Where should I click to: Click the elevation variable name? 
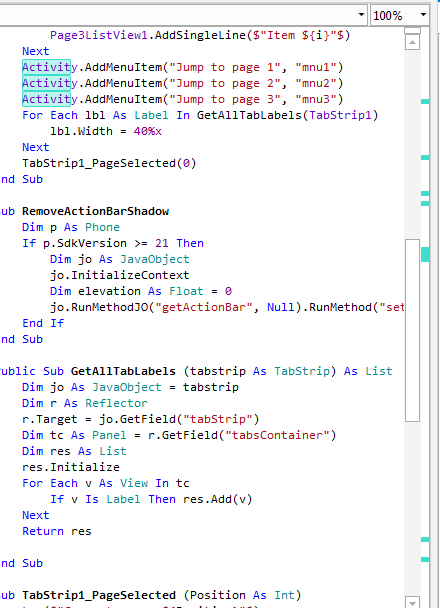tap(109, 291)
